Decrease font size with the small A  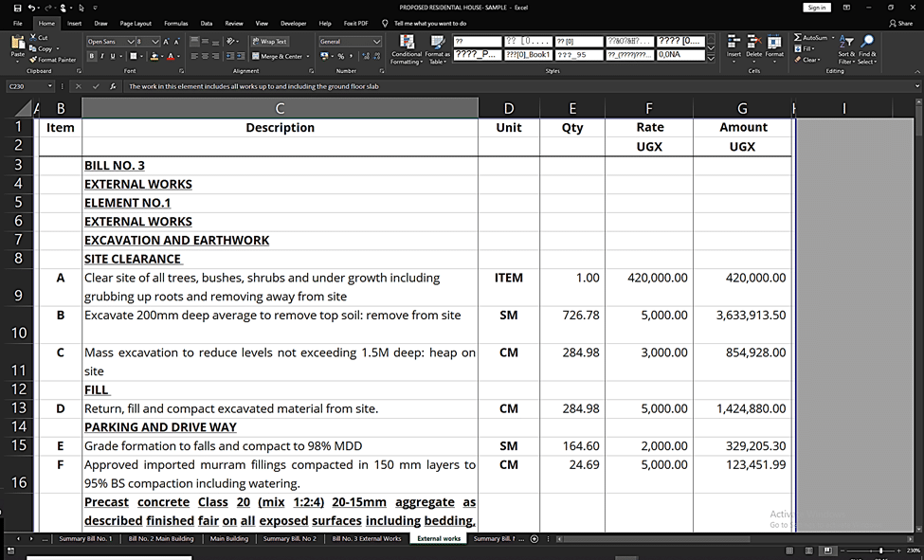176,42
